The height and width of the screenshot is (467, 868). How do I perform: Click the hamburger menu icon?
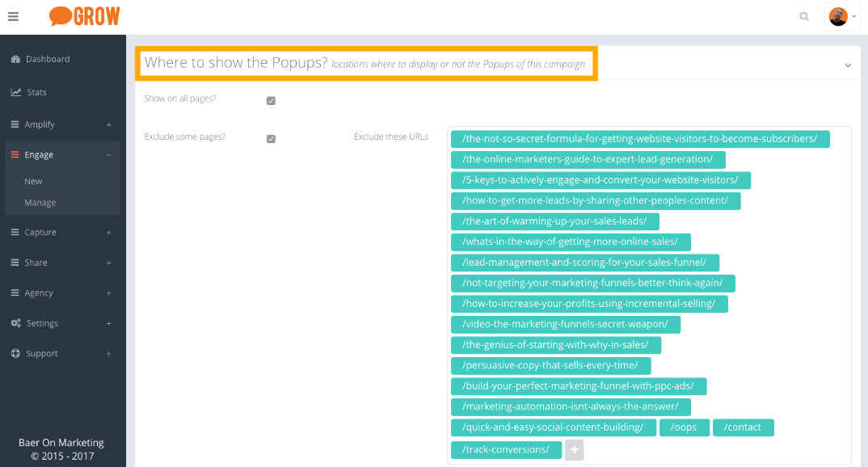[13, 16]
